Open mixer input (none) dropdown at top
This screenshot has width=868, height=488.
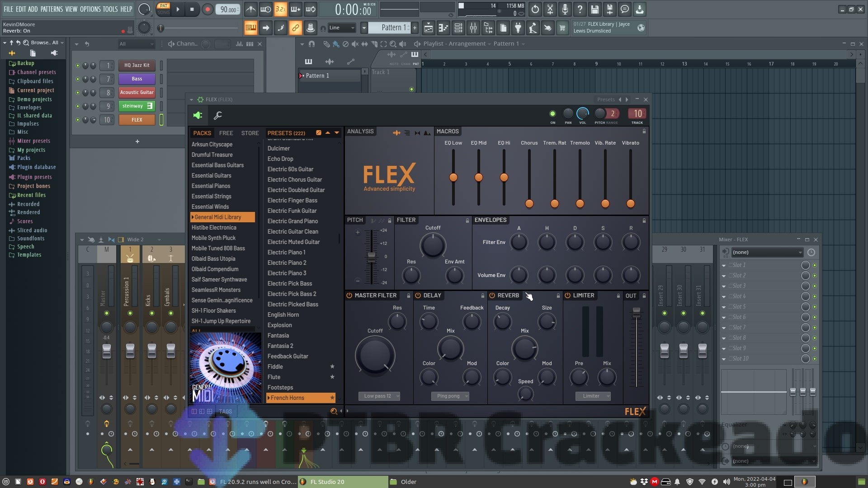click(x=767, y=253)
